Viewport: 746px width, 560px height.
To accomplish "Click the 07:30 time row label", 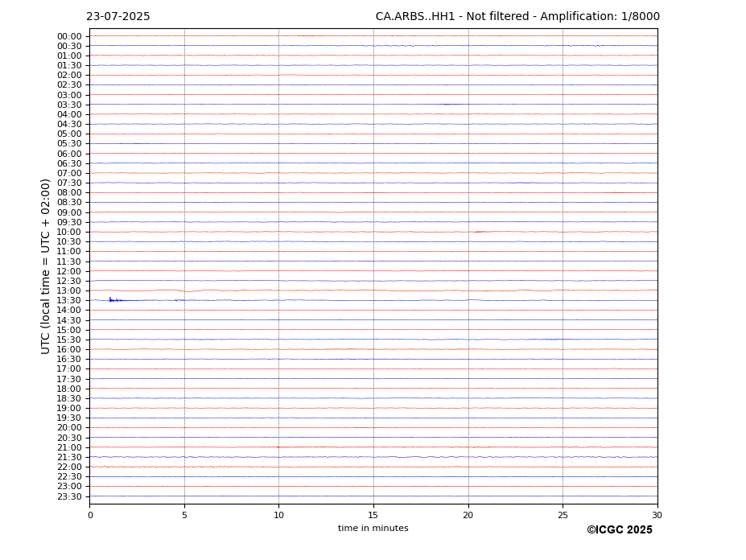I will (69, 183).
